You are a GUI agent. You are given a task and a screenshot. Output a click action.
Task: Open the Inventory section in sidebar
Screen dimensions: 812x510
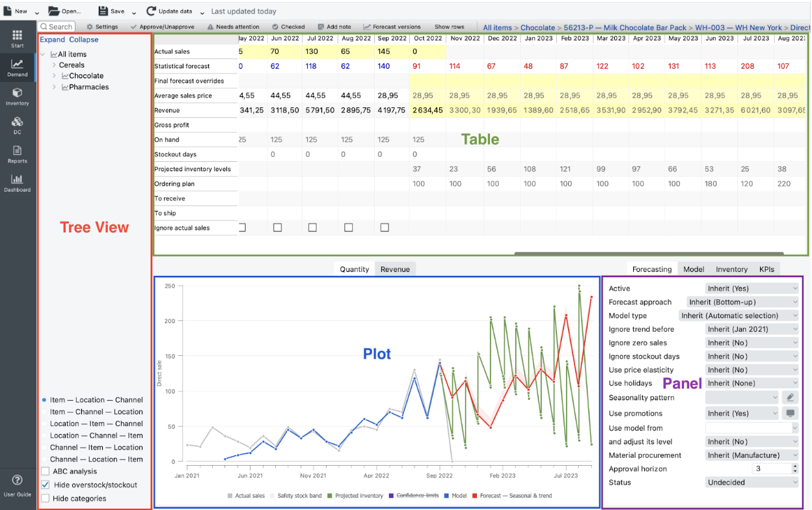point(17,95)
